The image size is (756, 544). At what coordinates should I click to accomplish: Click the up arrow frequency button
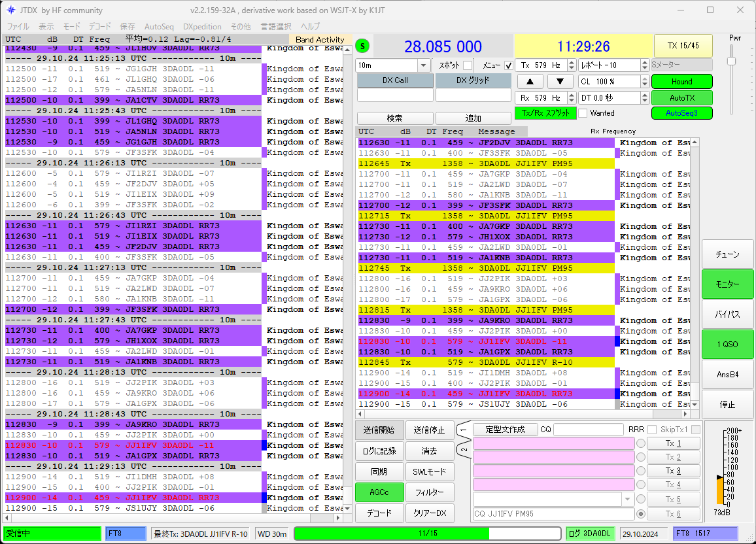530,82
